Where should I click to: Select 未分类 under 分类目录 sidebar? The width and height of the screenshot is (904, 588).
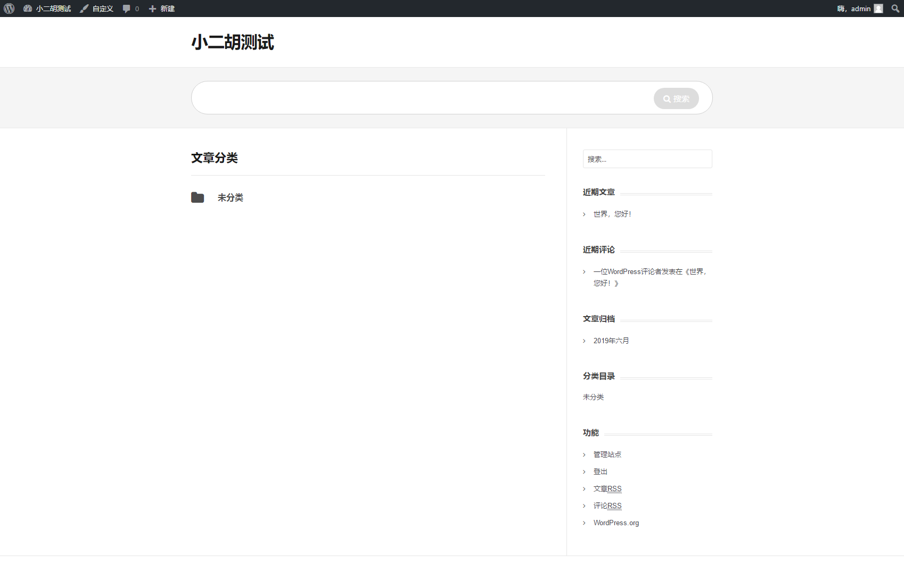(593, 397)
